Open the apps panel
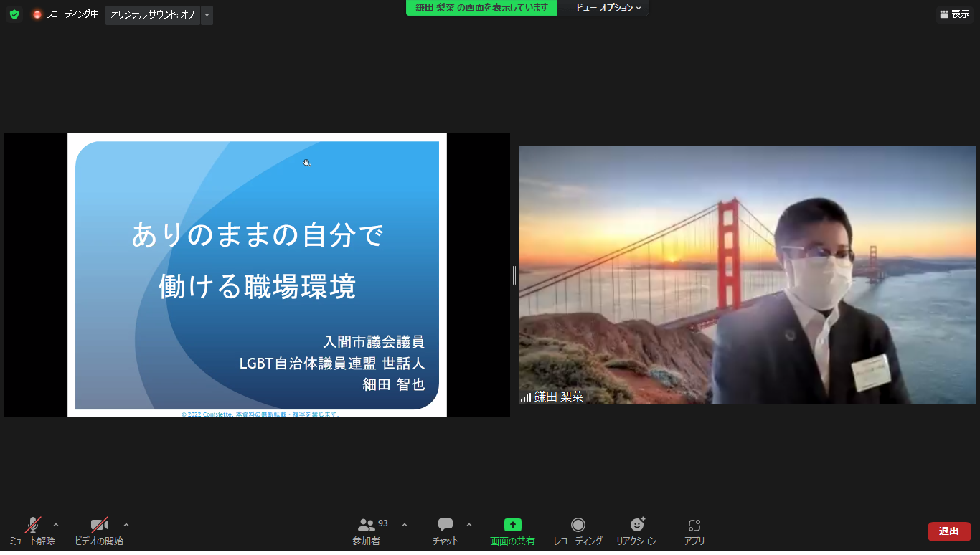This screenshot has height=555, width=980. [x=694, y=525]
